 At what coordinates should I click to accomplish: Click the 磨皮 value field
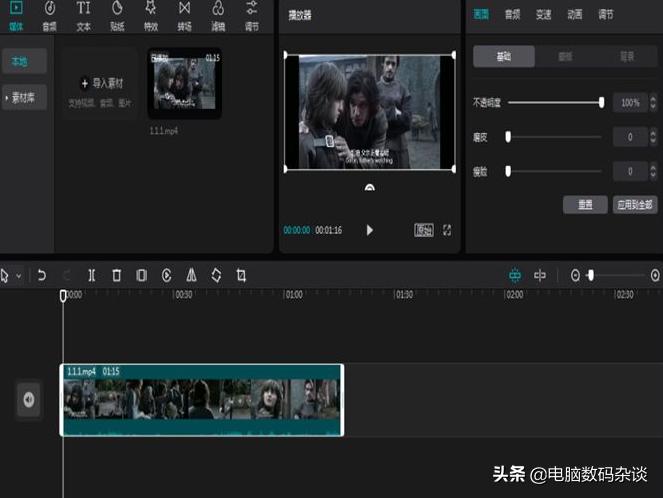pos(630,137)
